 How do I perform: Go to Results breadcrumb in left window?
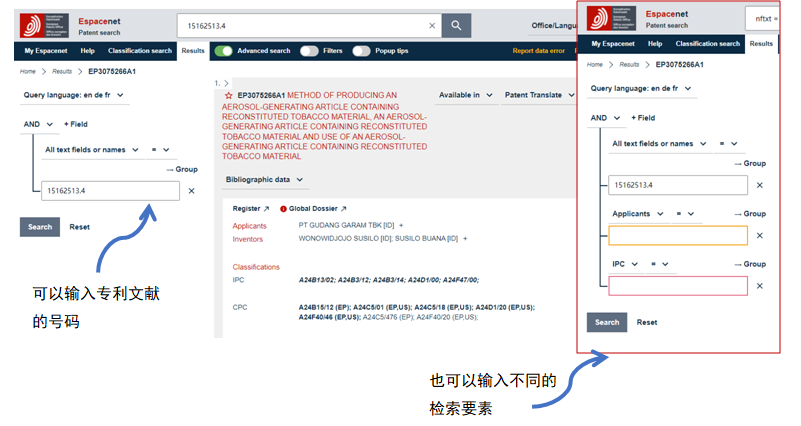(62, 72)
